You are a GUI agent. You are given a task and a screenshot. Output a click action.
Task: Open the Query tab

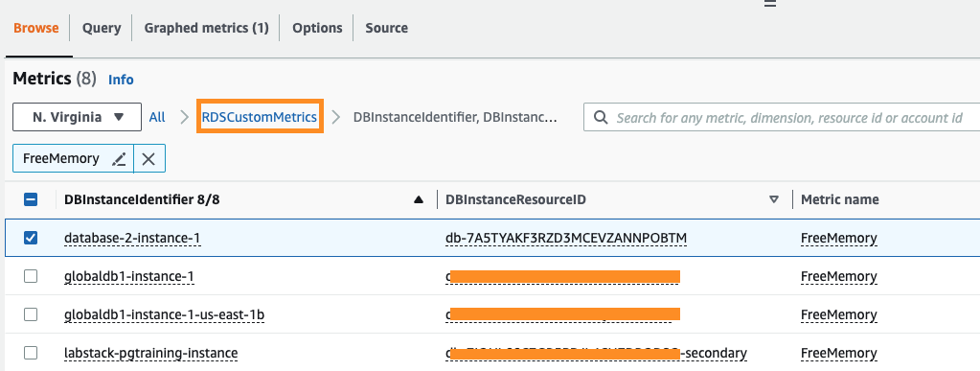click(102, 28)
